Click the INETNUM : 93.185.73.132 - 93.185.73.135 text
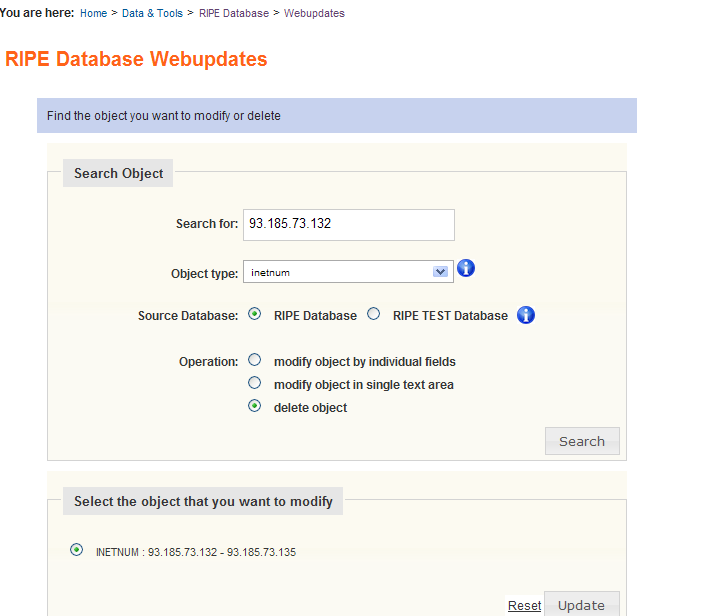This screenshot has width=715, height=616. point(196,552)
